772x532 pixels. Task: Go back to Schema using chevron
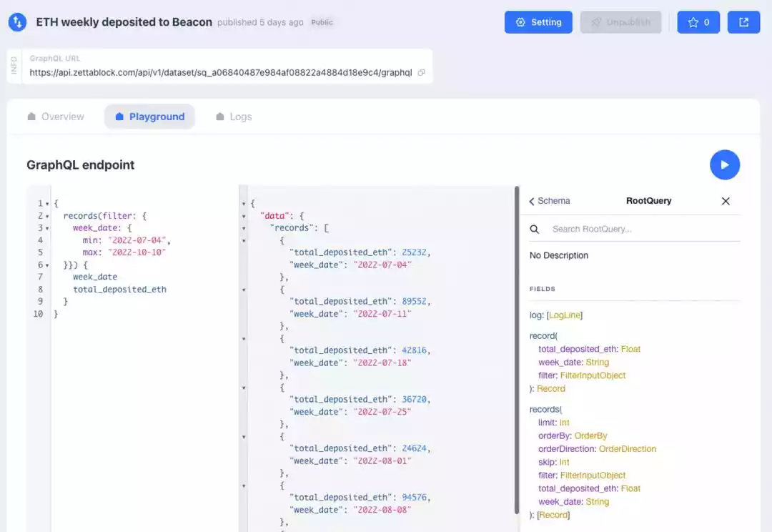533,201
